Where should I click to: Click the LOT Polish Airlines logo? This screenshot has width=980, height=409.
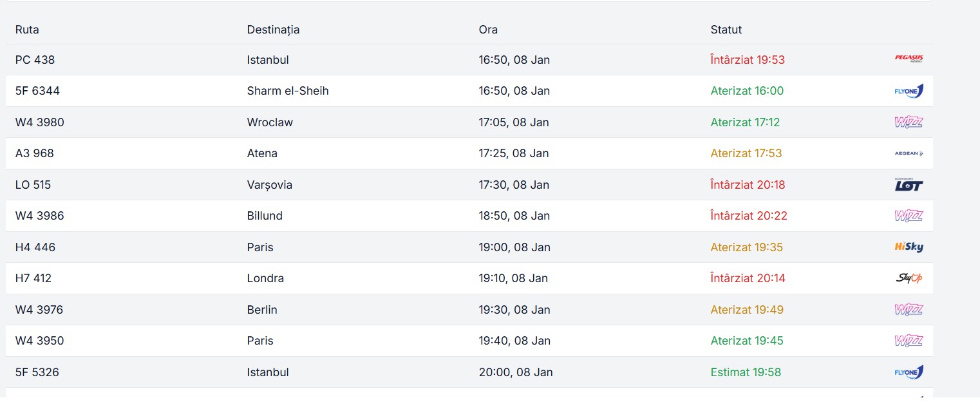point(909,185)
